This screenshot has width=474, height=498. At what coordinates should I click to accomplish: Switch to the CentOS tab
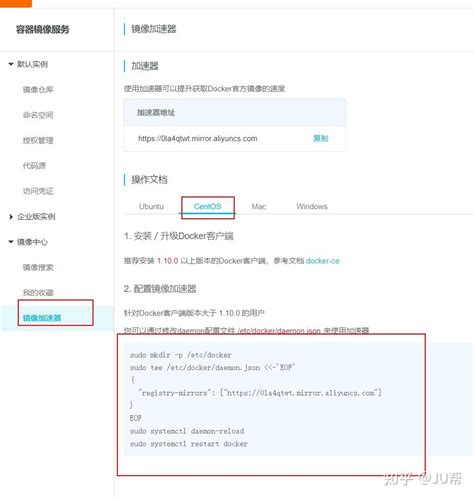(x=208, y=206)
